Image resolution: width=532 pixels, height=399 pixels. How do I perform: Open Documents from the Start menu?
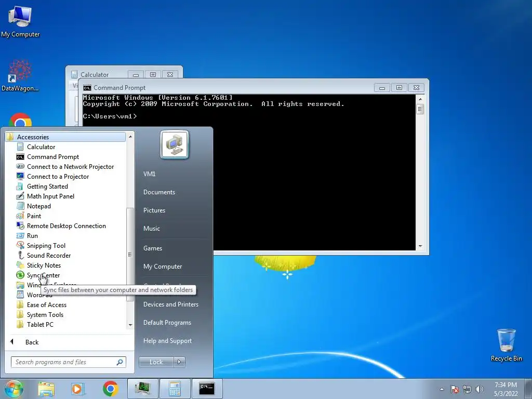(159, 192)
